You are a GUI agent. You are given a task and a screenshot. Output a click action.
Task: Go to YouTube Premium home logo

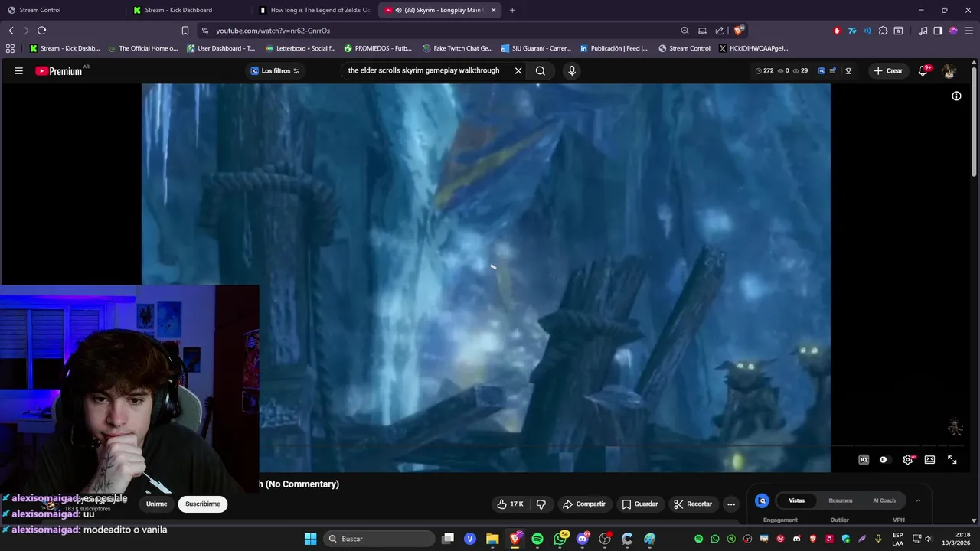(61, 70)
